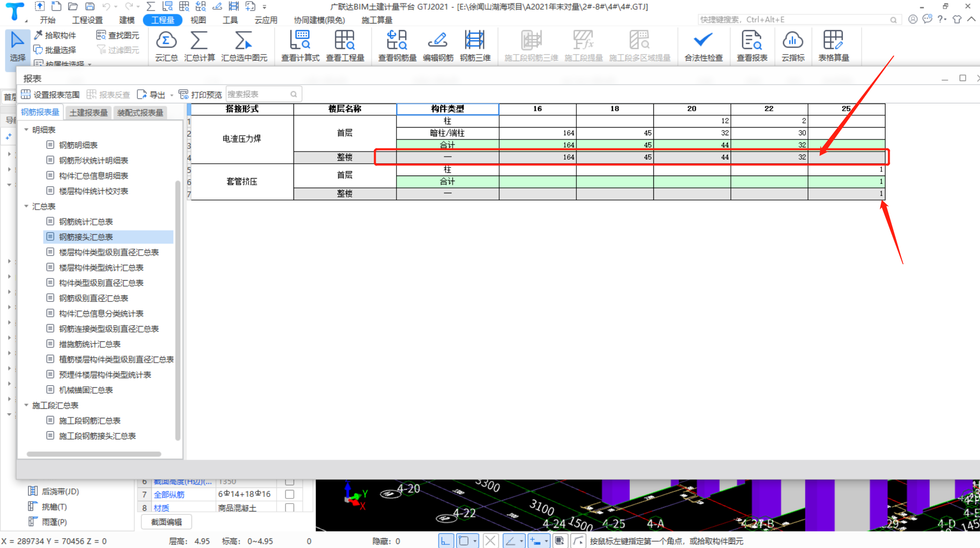This screenshot has width=980, height=548.
Task: Click the open folder icon in title bar
Action: tap(73, 7)
